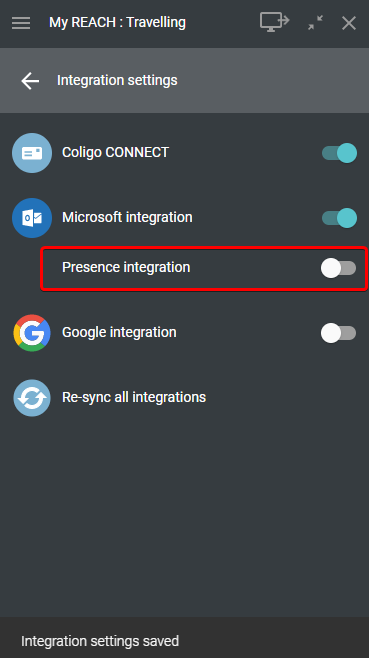369x658 pixels.
Task: Click the Microsoft integration text
Action: 127,217
